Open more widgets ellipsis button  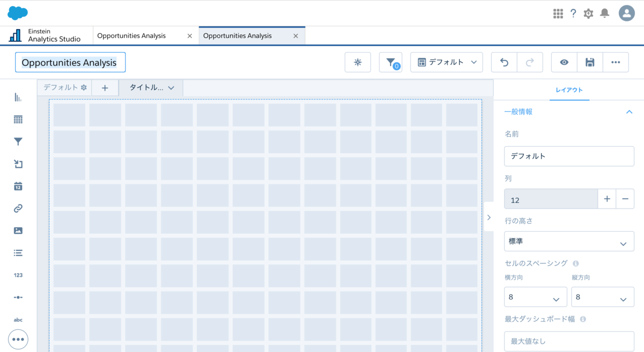point(18,340)
